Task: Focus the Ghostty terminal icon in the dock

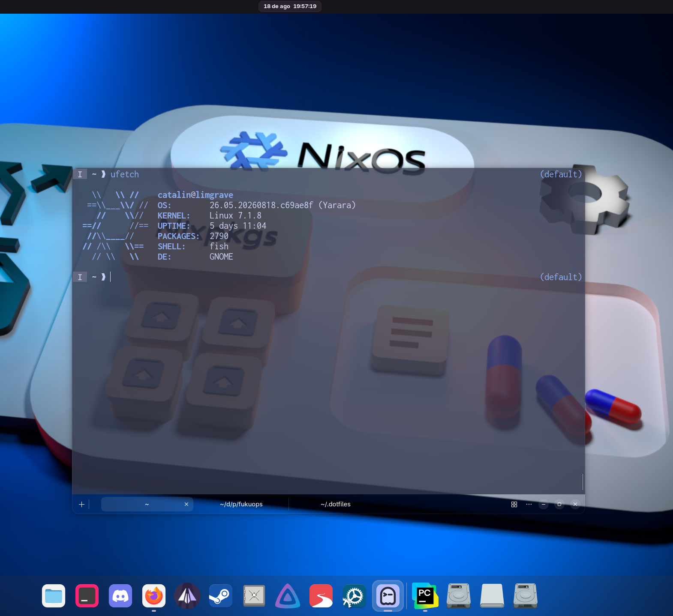Action: (x=388, y=595)
